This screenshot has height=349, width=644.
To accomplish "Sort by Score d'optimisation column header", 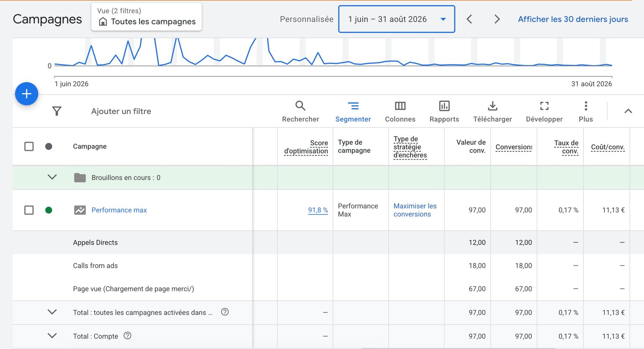I will tap(306, 147).
